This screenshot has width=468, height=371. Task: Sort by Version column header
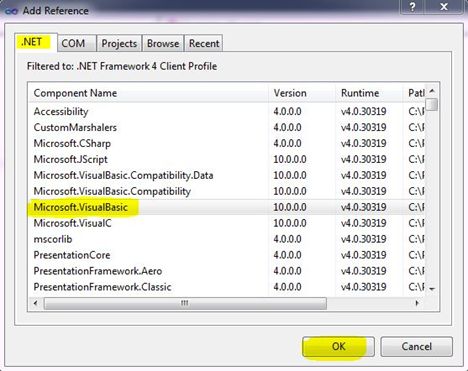coord(302,93)
